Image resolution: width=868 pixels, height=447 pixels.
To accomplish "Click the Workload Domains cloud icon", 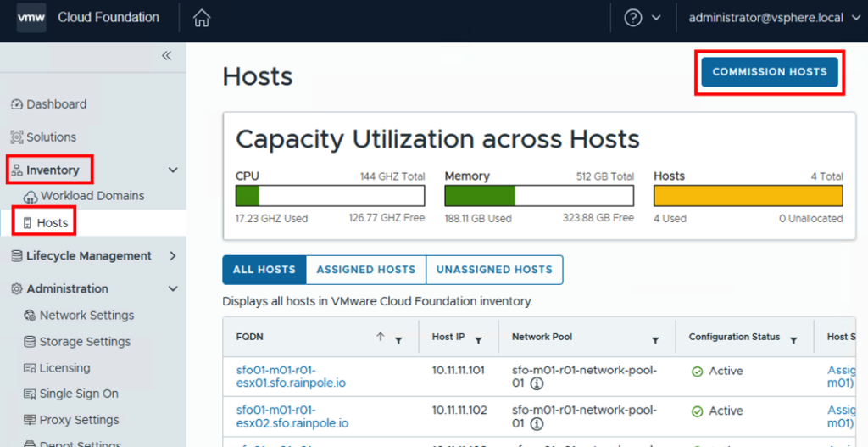I will [30, 197].
